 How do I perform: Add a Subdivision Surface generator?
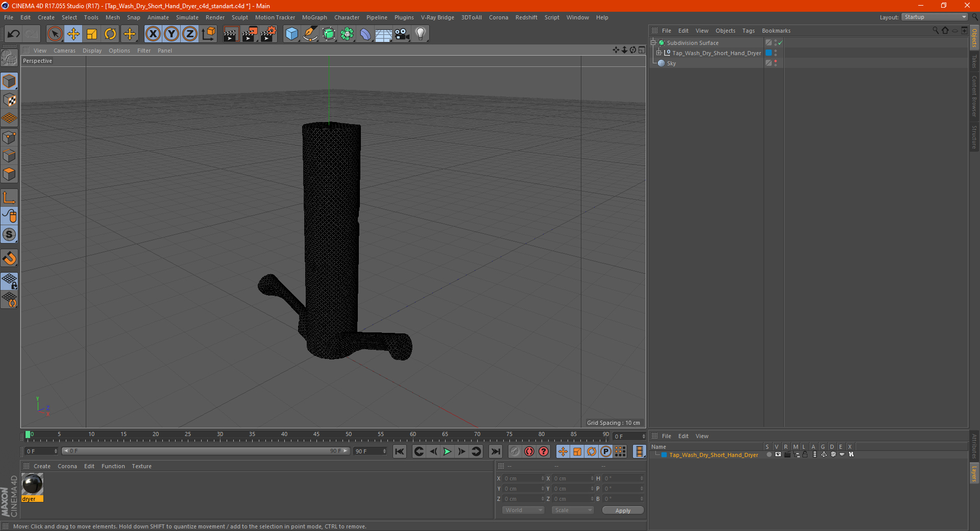[x=329, y=34]
